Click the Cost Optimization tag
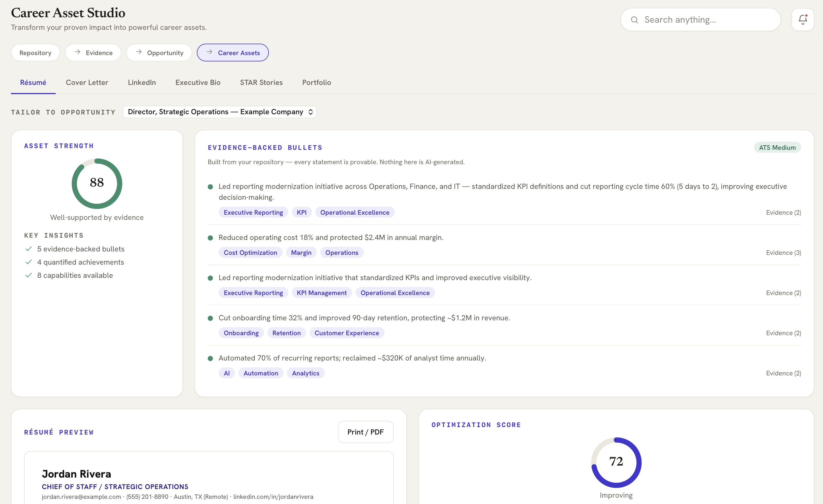Image resolution: width=823 pixels, height=504 pixels. click(251, 253)
